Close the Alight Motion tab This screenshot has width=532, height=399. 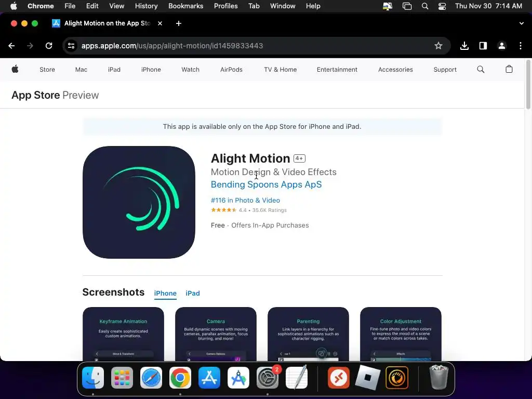tap(160, 23)
